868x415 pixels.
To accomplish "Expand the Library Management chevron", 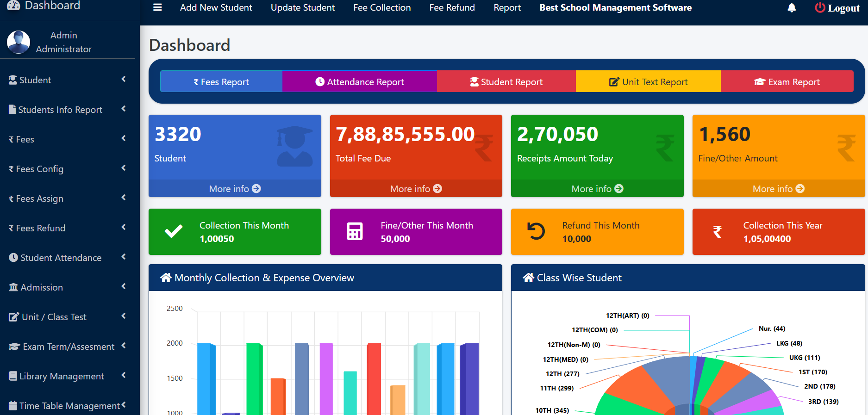I will point(124,375).
